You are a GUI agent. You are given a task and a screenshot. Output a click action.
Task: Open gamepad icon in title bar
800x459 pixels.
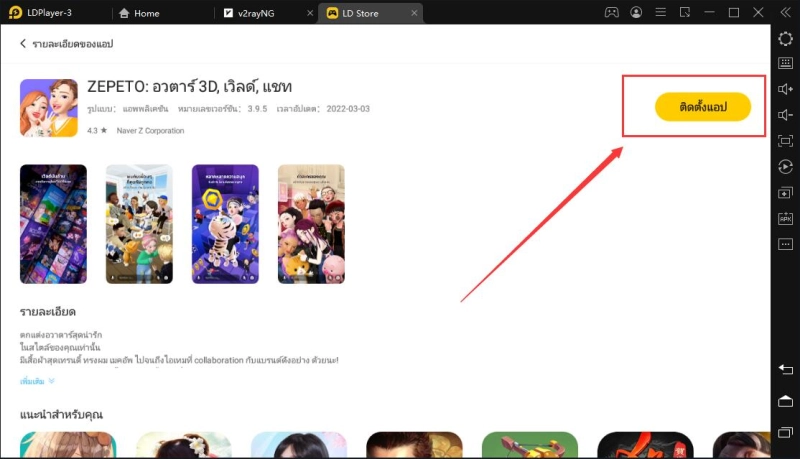611,12
